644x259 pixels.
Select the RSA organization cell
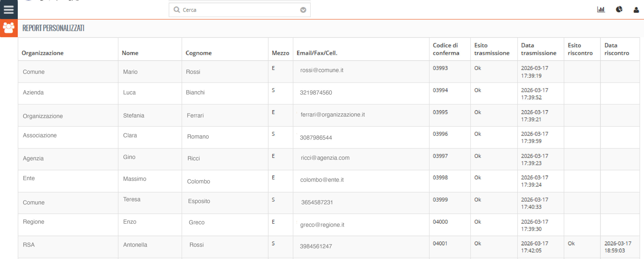(x=29, y=245)
